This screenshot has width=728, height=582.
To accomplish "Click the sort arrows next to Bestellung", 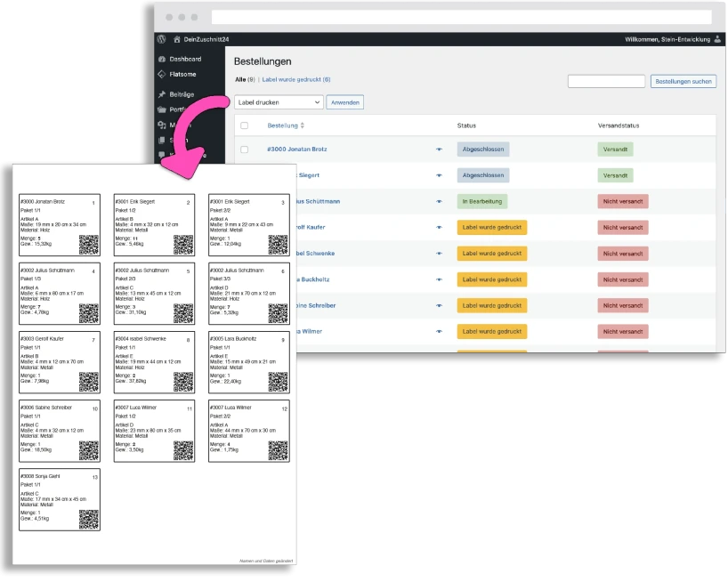I will [x=303, y=125].
